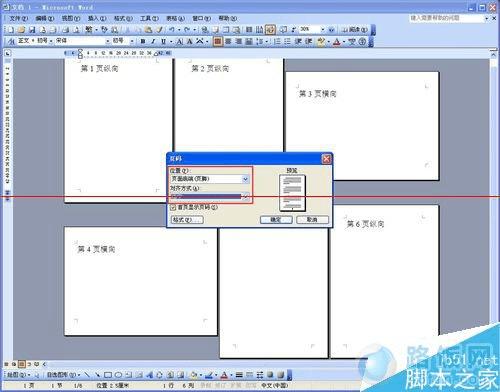Click the fill color bucket icon
500x392 pixels.
click(x=194, y=375)
